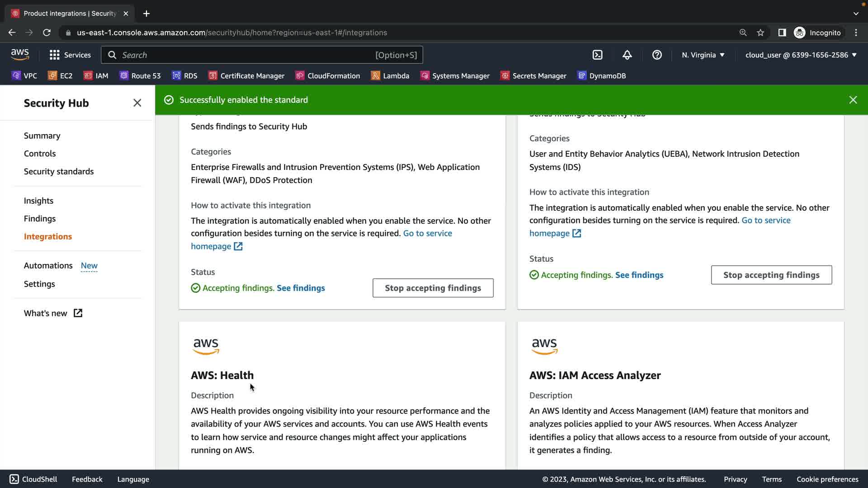Click the Secrets Manager shortcut

point(533,76)
